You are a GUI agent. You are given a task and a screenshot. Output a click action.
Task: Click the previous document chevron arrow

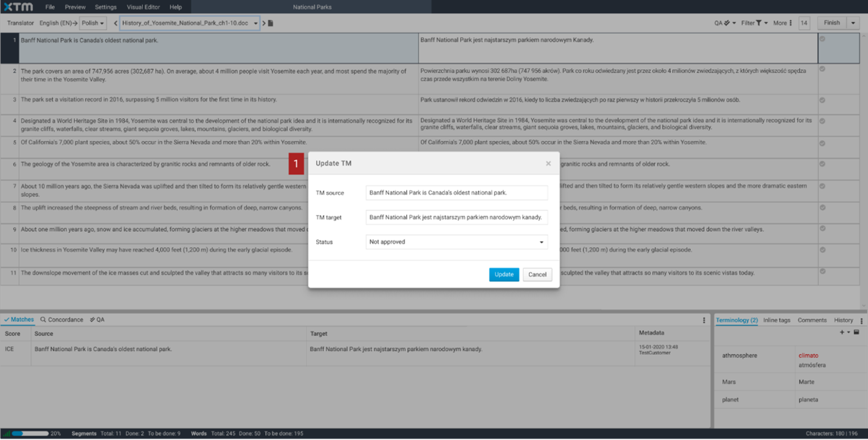[115, 22]
